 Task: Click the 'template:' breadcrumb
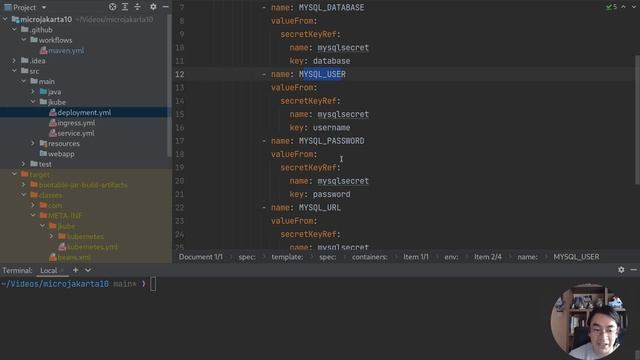[x=287, y=257]
